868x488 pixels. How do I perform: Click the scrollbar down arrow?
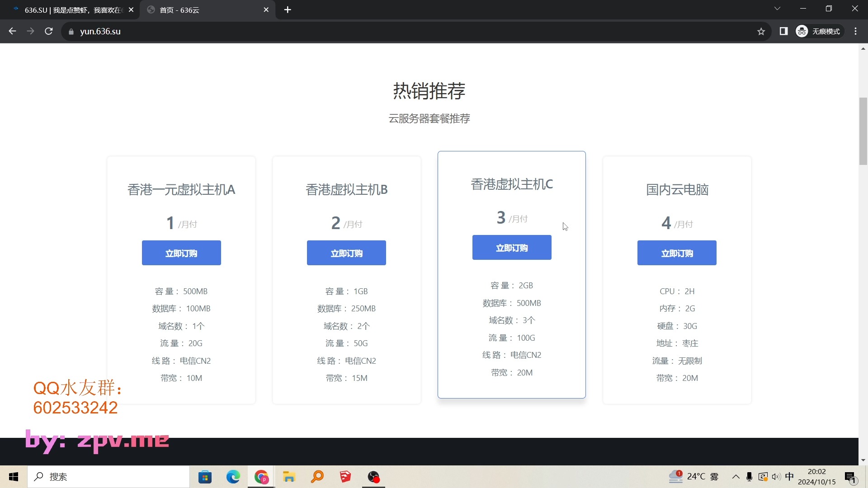tap(863, 460)
